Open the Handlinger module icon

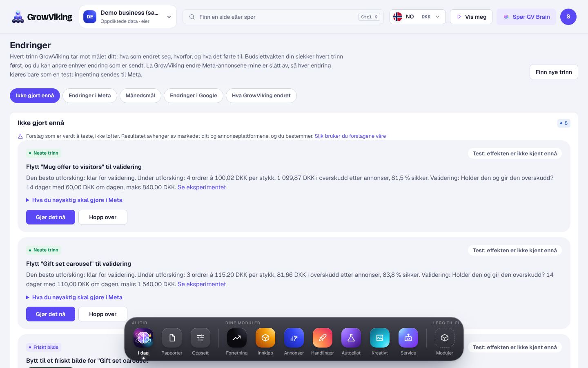[x=323, y=338]
